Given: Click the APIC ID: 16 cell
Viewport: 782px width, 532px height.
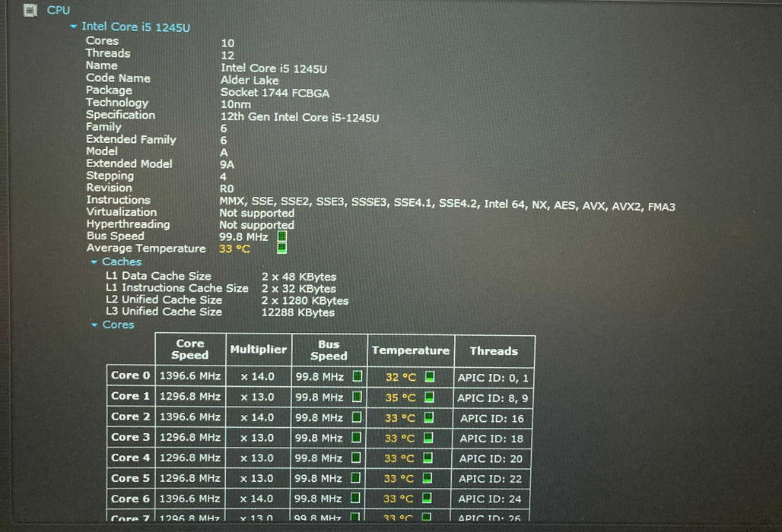Looking at the screenshot, I should pos(491,419).
